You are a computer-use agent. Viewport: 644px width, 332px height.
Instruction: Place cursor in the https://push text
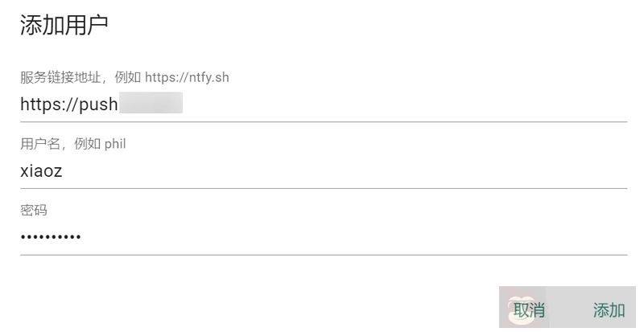[68, 105]
